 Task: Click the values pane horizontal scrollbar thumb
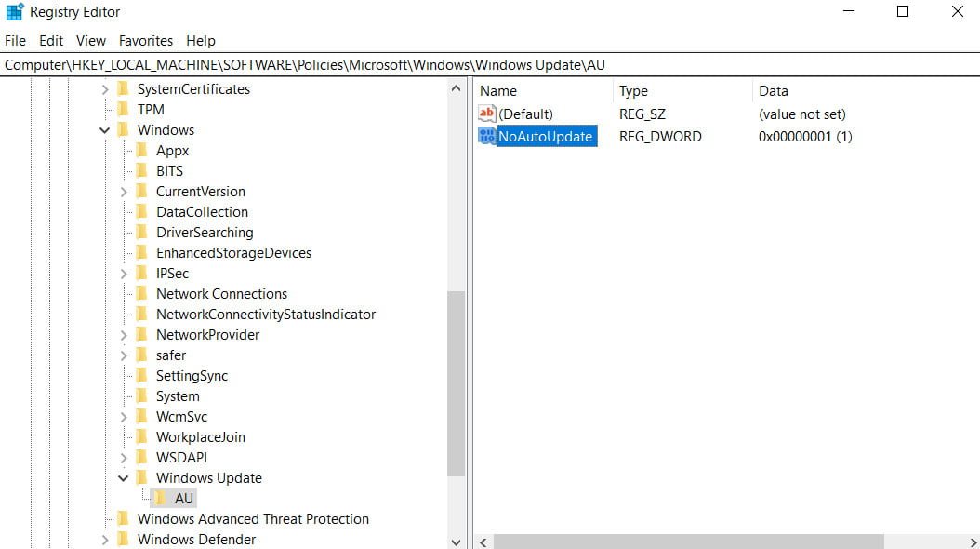[689, 542]
